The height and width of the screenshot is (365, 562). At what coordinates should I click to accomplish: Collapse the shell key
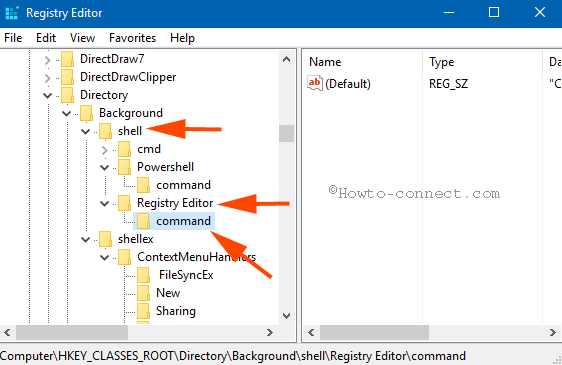click(85, 132)
